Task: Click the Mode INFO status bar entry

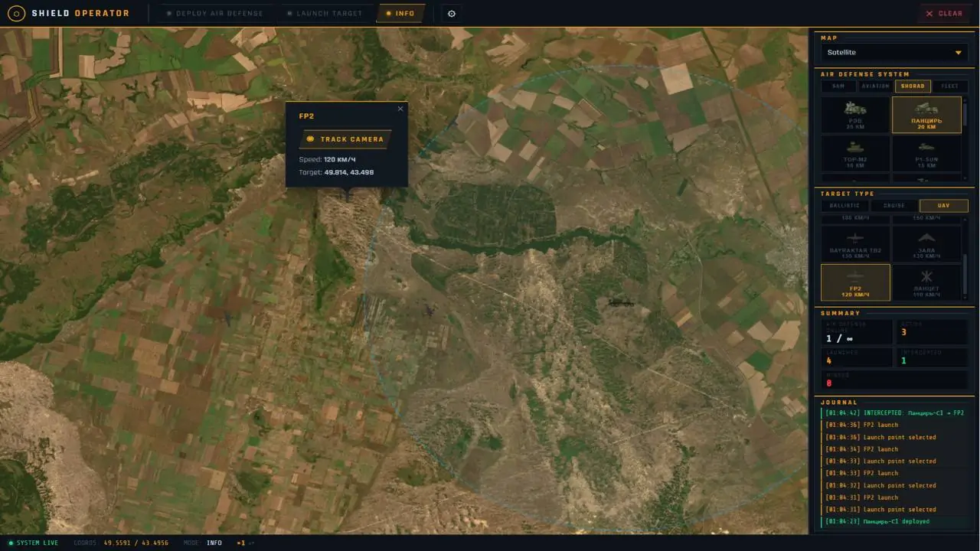Action: (203, 543)
